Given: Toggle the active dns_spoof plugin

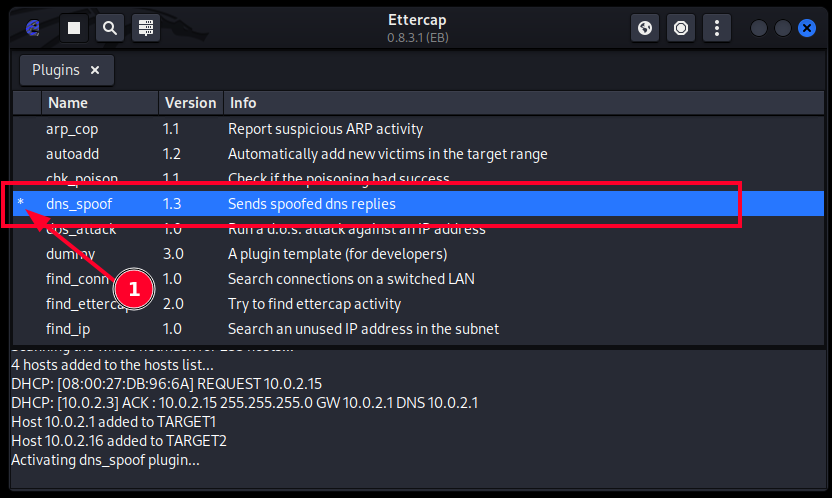Looking at the screenshot, I should 79,204.
